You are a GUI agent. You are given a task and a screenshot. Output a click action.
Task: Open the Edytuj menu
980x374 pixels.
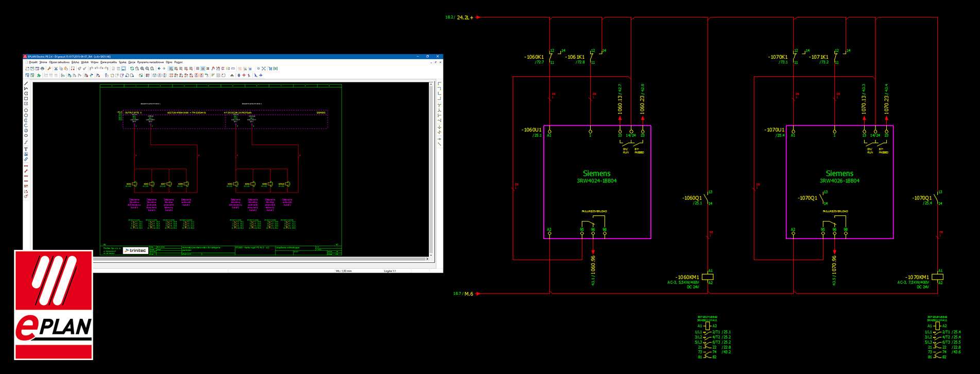(75, 62)
